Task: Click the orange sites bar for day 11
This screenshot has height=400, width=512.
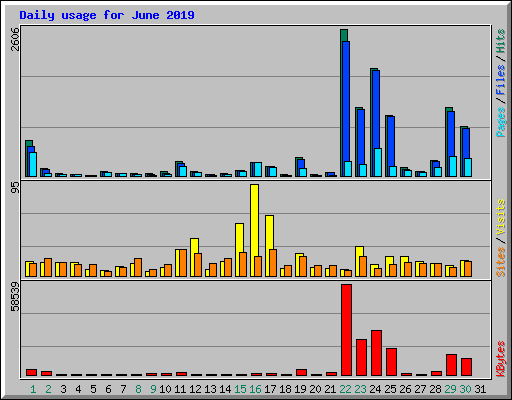Action: [183, 263]
